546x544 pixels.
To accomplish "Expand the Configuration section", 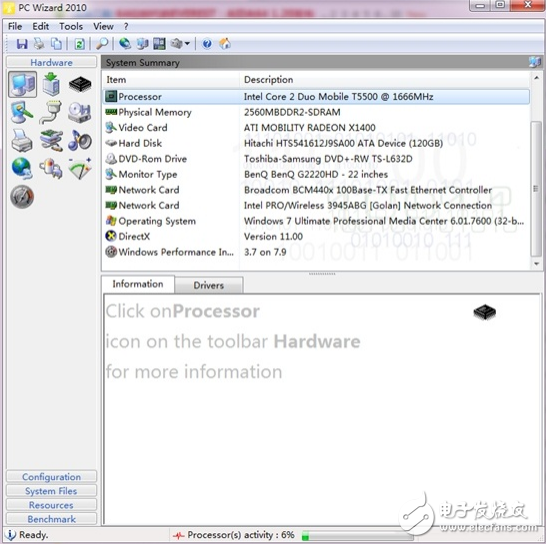I will [52, 477].
